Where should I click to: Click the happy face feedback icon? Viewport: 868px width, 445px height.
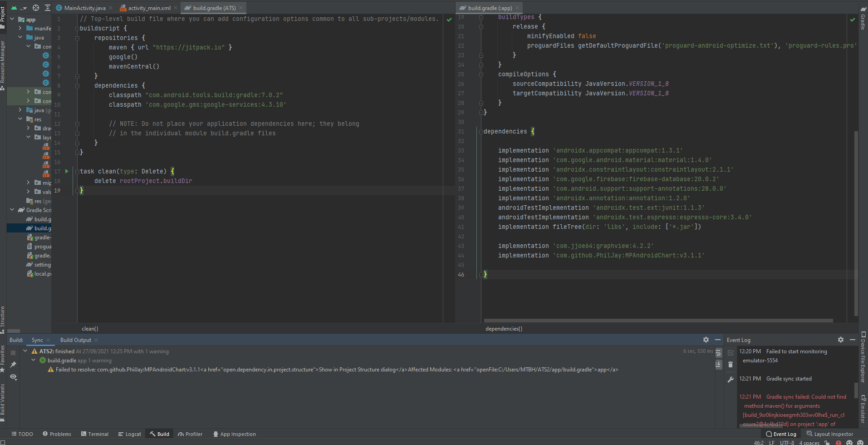[x=849, y=442]
